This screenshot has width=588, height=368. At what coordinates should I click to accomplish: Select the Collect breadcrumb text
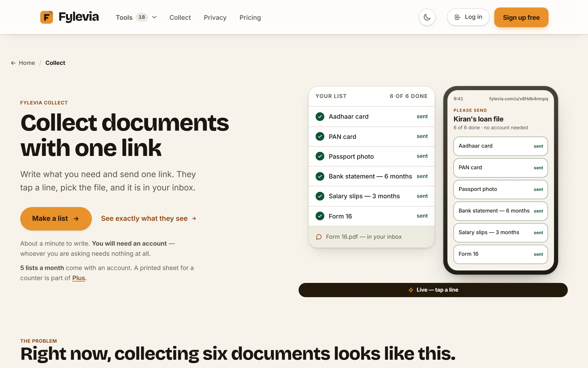click(55, 63)
